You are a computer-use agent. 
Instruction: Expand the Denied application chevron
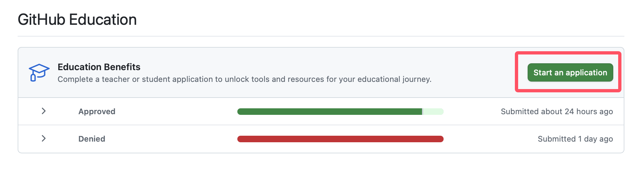click(44, 139)
